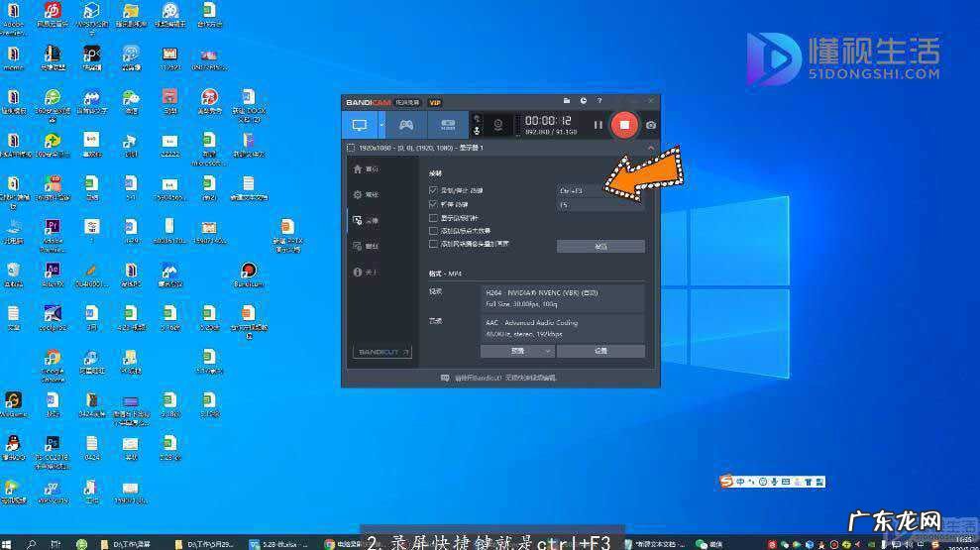Open the About (关于) info tab
This screenshot has height=550, width=980.
(x=367, y=272)
